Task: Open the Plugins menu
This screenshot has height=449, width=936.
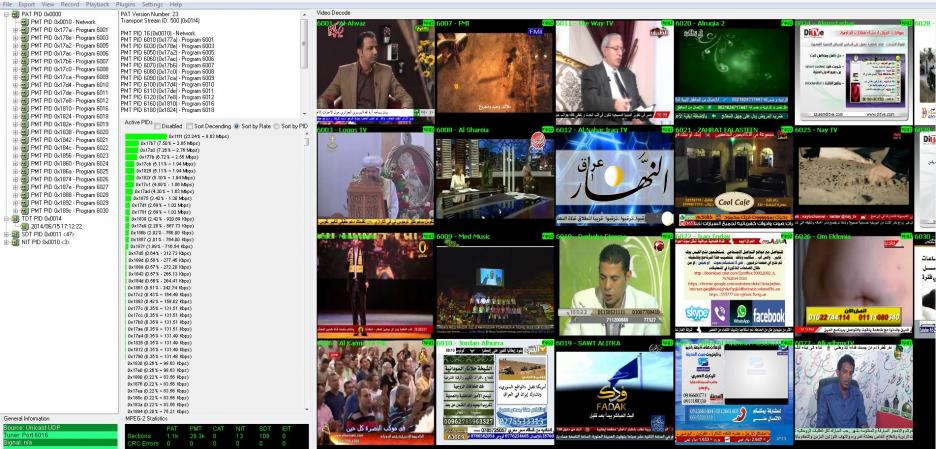Action: point(125,4)
